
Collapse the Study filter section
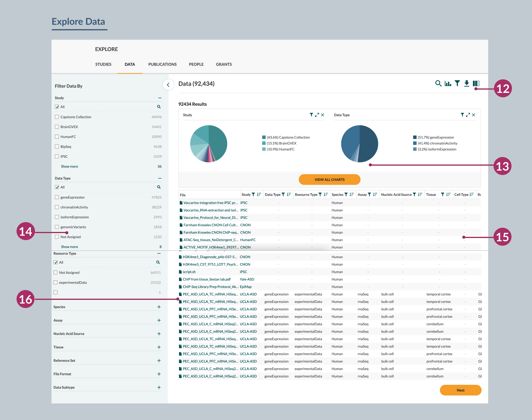click(160, 98)
